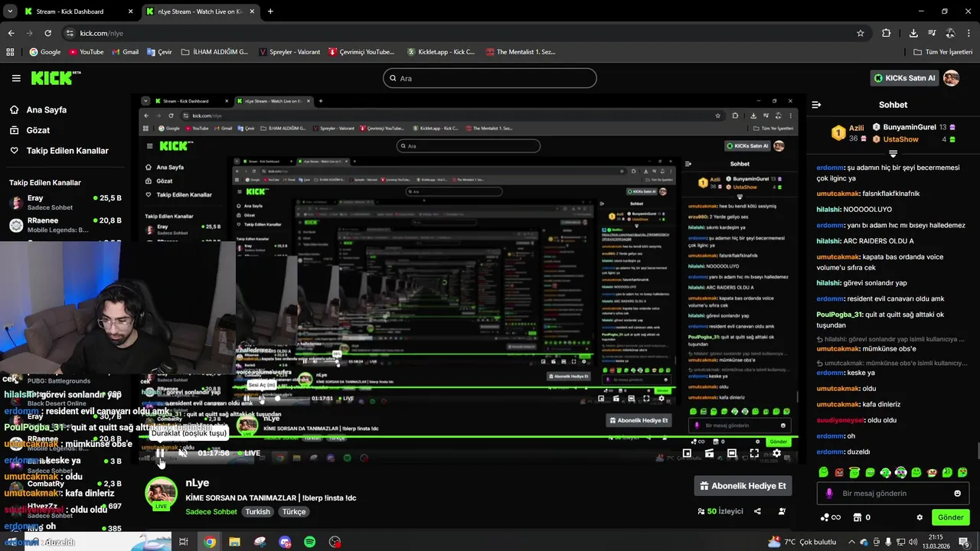Open Discord from the taskbar

(285, 542)
